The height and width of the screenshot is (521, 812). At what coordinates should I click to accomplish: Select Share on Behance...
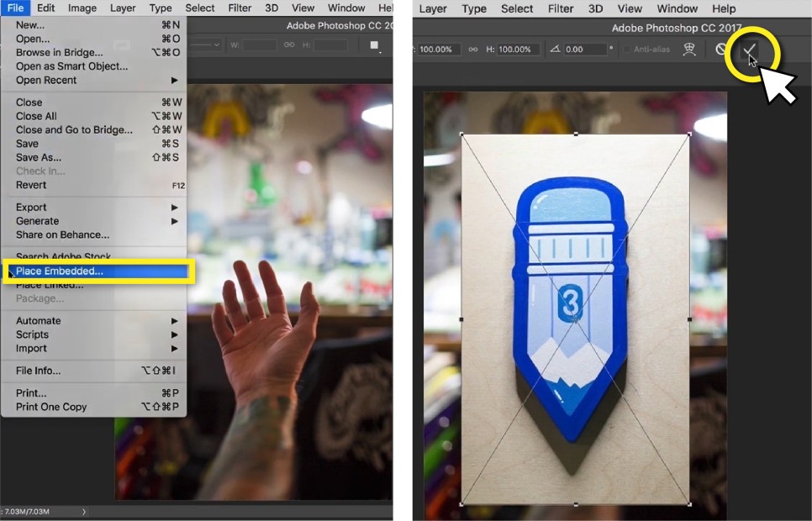94,235
